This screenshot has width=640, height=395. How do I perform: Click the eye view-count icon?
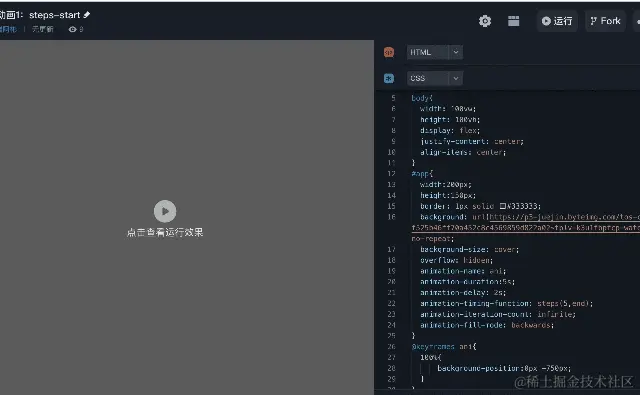click(x=72, y=29)
